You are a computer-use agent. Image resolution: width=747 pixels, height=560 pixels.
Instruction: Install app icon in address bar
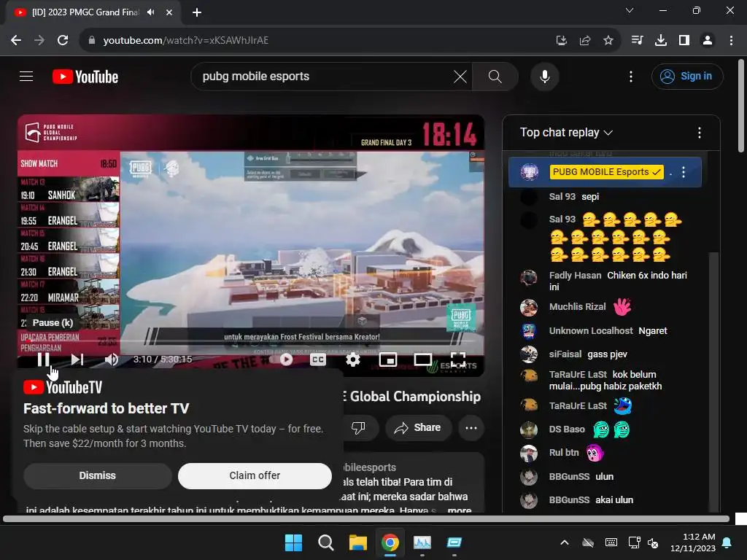tap(561, 41)
